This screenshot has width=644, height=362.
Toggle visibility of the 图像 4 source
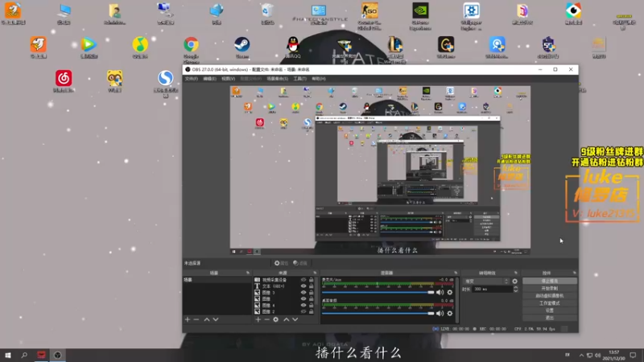click(303, 306)
